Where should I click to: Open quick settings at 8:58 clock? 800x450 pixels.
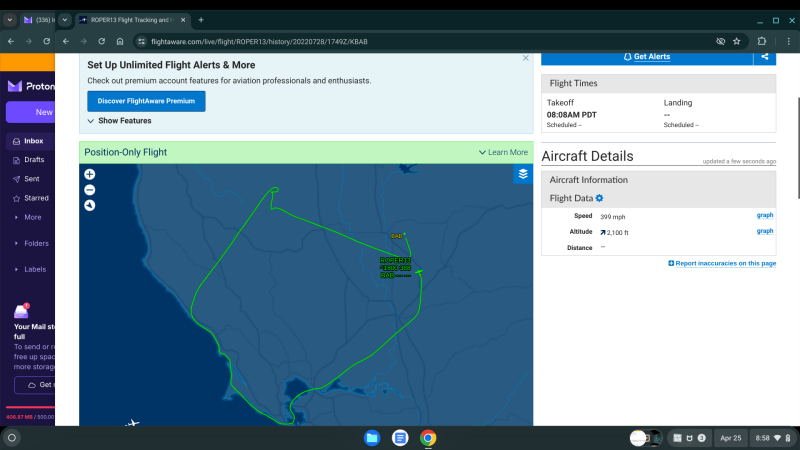pyautogui.click(x=772, y=438)
